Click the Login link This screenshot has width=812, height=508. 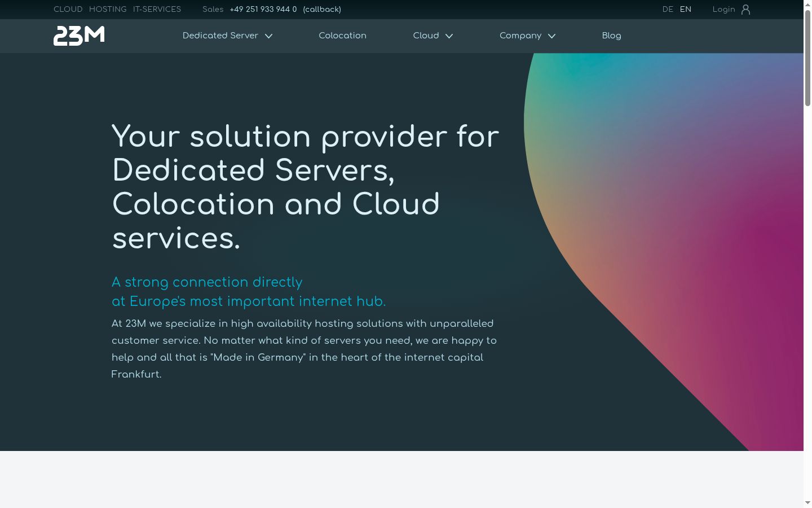(723, 10)
